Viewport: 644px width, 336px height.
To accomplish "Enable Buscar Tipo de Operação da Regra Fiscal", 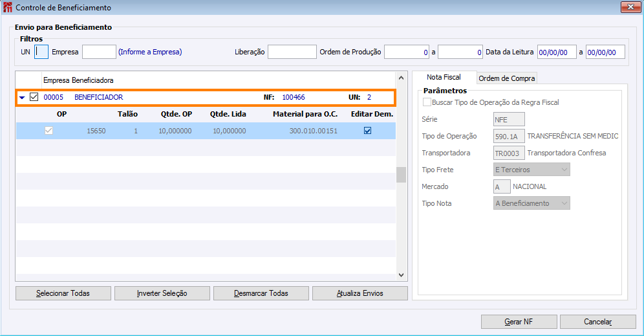I will [x=427, y=102].
